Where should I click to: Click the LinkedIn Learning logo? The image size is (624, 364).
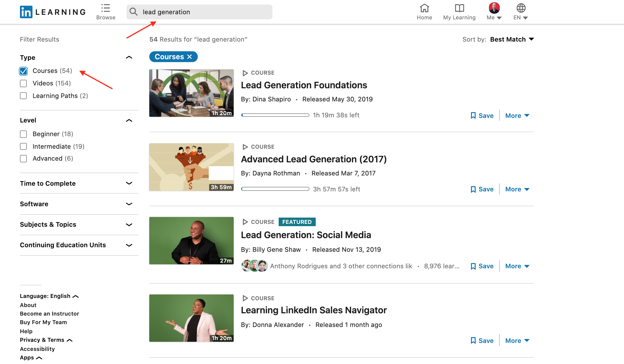(53, 12)
